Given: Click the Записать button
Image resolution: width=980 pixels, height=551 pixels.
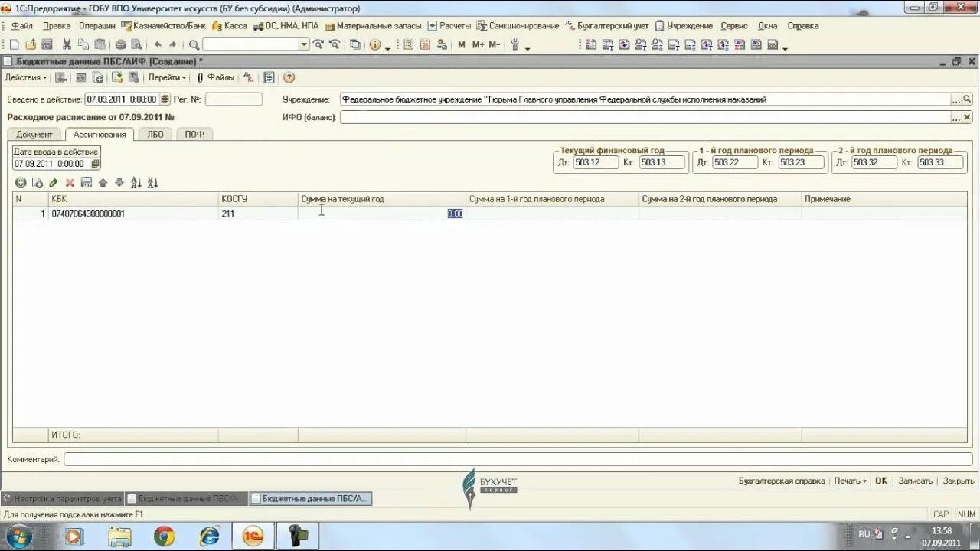Looking at the screenshot, I should (x=915, y=481).
